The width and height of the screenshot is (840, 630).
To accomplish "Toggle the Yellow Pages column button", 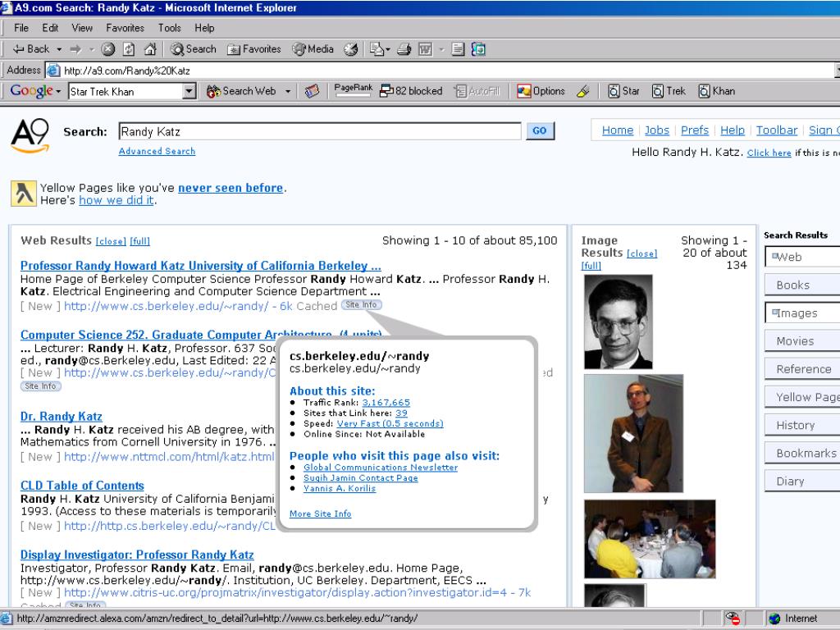I will coord(802,397).
